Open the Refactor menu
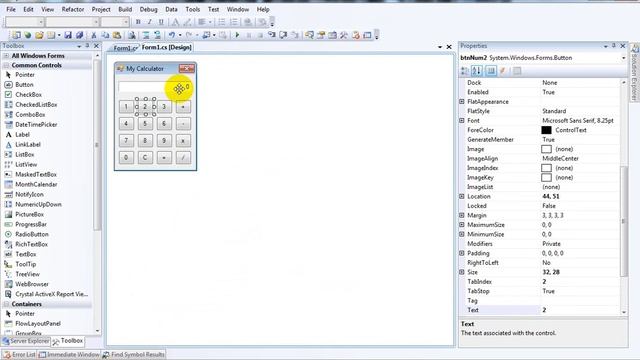The height and width of the screenshot is (360, 640). click(x=73, y=9)
